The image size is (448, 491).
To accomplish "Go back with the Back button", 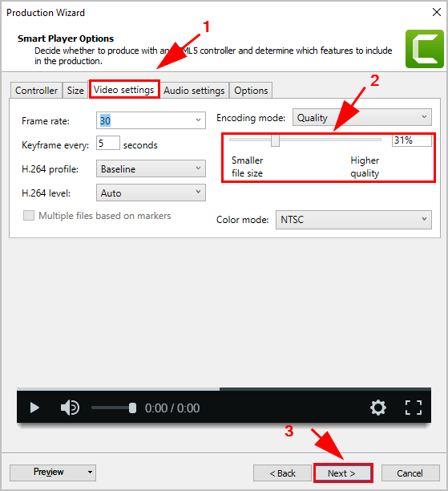I will pos(282,473).
